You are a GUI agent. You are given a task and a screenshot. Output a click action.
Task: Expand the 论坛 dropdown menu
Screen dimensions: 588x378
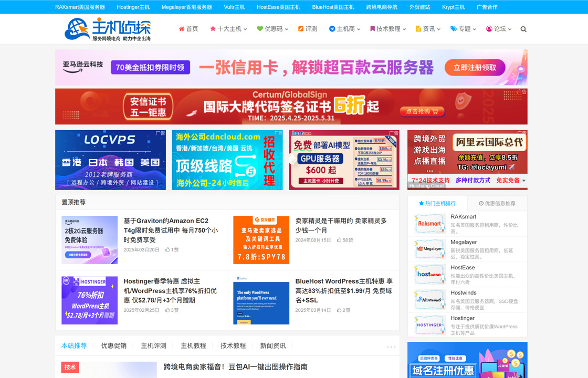[x=510, y=29]
